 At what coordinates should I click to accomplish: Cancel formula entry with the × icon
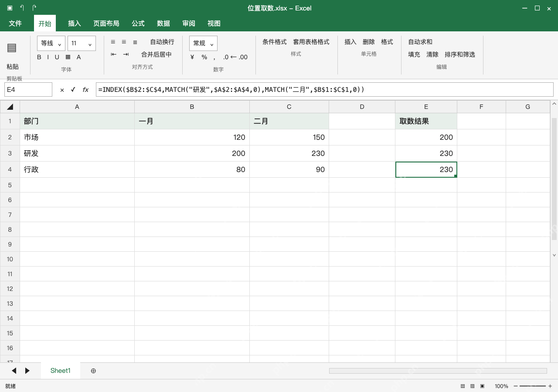tap(62, 90)
